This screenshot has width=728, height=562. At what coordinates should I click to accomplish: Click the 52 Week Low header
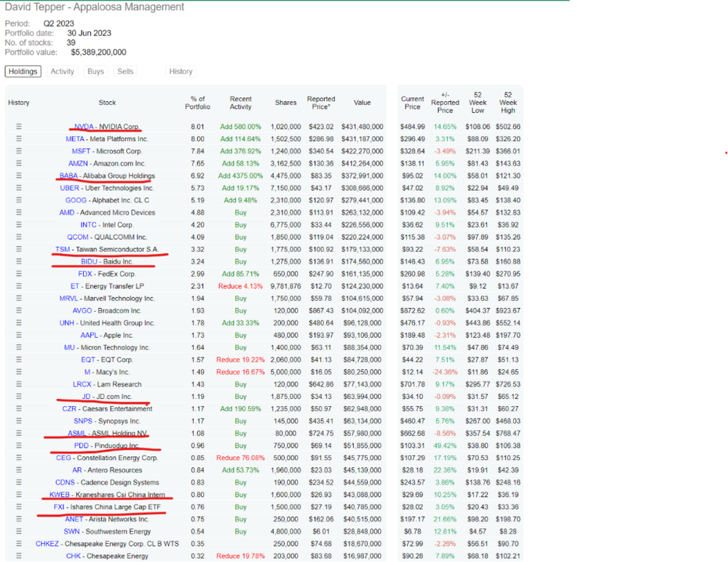coord(478,103)
